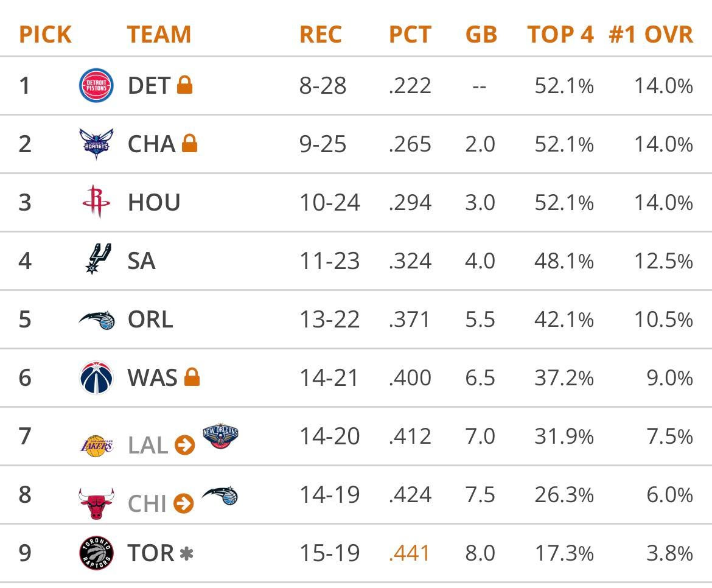Click the orange arrow next to CHI
The image size is (712, 588).
click(x=183, y=503)
